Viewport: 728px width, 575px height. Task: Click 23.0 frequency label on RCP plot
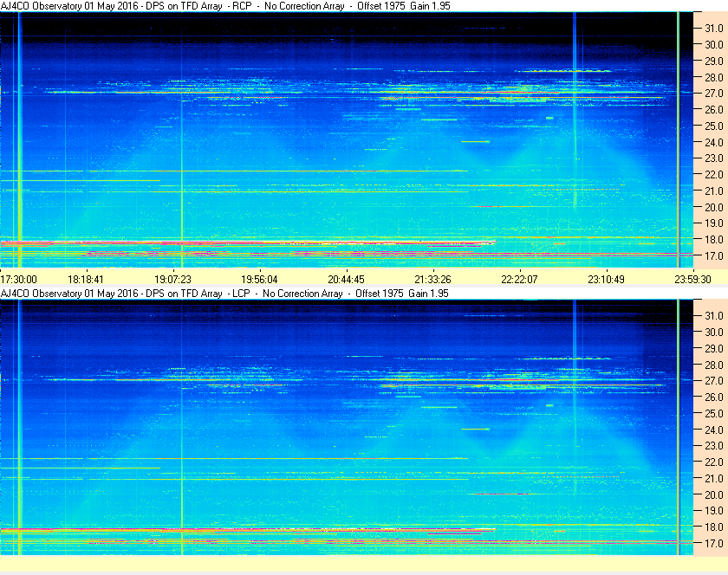(x=714, y=158)
